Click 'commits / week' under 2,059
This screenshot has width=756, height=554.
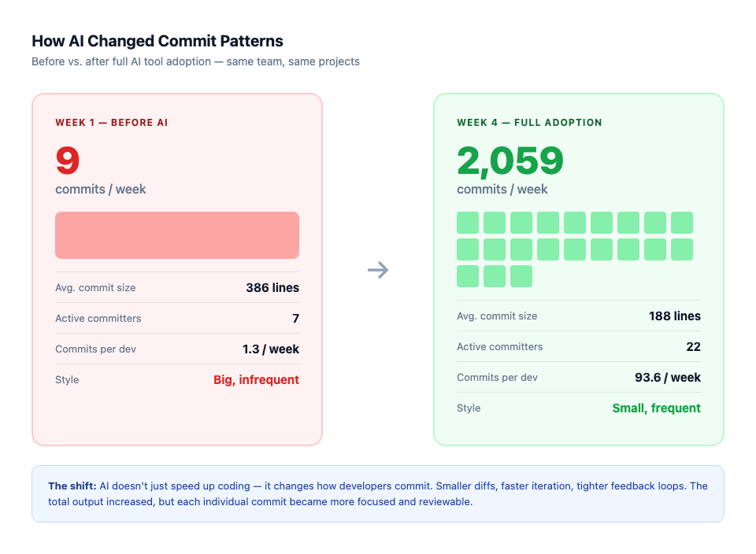502,190
